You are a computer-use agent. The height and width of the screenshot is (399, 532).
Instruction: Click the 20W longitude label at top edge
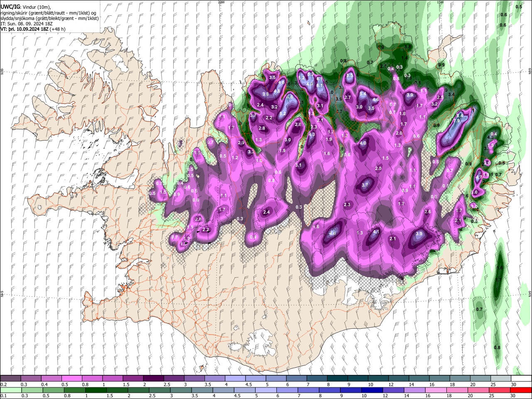point(221,2)
